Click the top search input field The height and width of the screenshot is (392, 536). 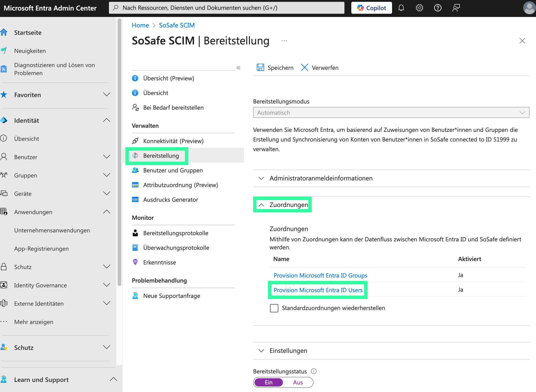[227, 8]
